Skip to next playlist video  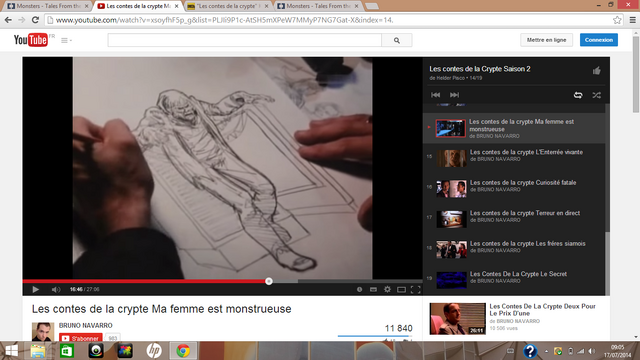click(454, 95)
